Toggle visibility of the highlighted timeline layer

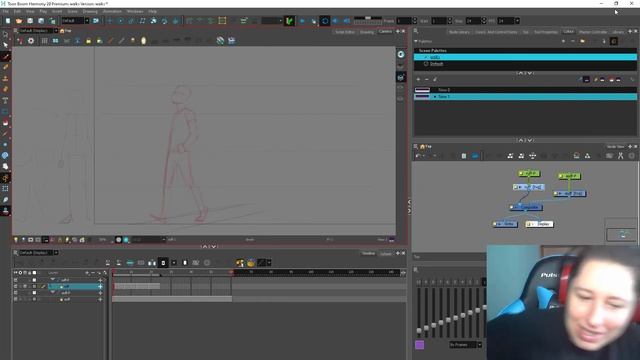click(16, 287)
